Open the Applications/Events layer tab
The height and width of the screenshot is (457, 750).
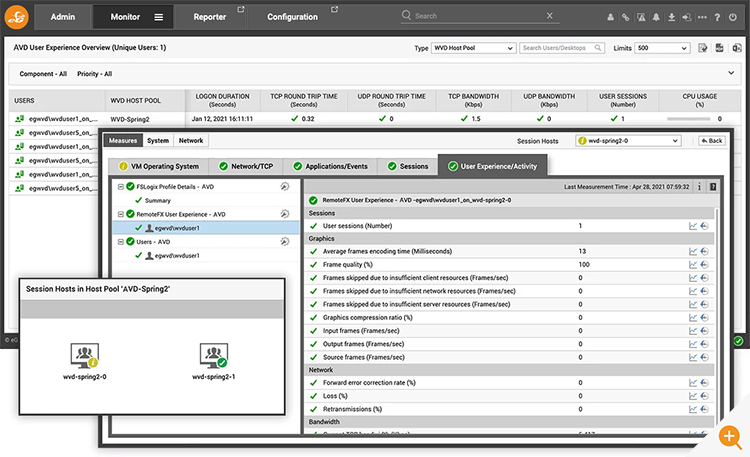tap(331, 166)
